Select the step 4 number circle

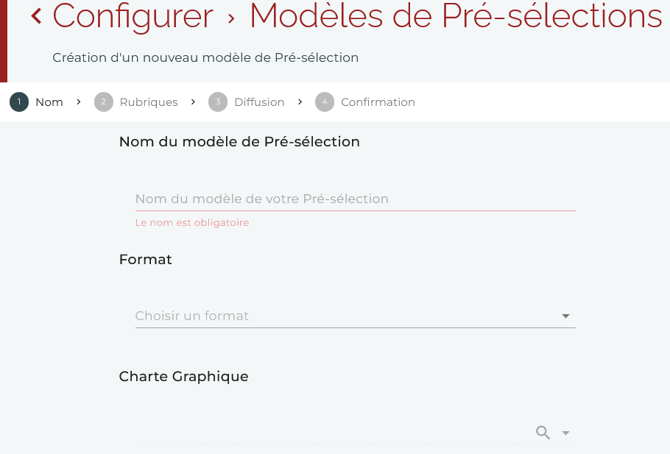324,102
